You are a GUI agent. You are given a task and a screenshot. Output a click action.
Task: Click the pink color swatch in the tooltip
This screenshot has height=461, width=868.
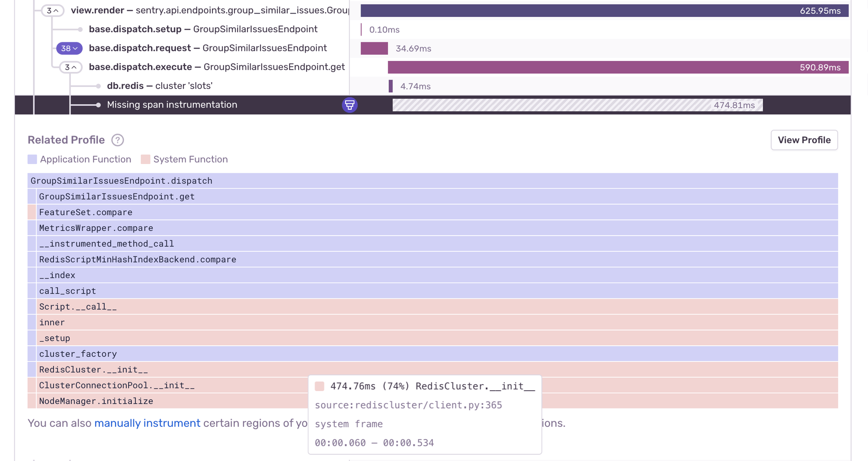tap(319, 386)
